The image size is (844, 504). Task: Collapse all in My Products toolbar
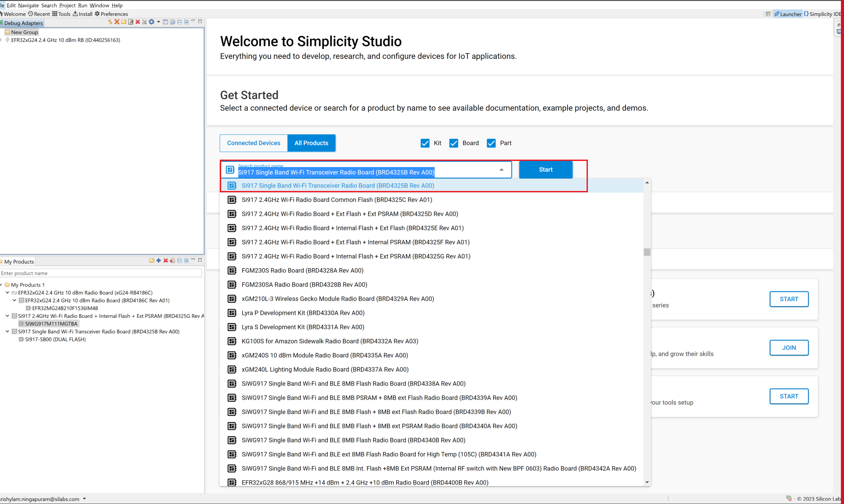pyautogui.click(x=180, y=261)
